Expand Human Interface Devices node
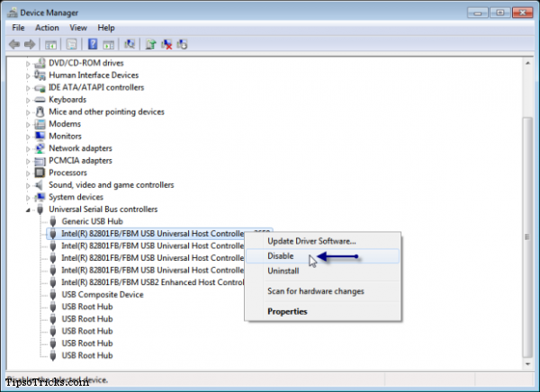 tap(28, 76)
